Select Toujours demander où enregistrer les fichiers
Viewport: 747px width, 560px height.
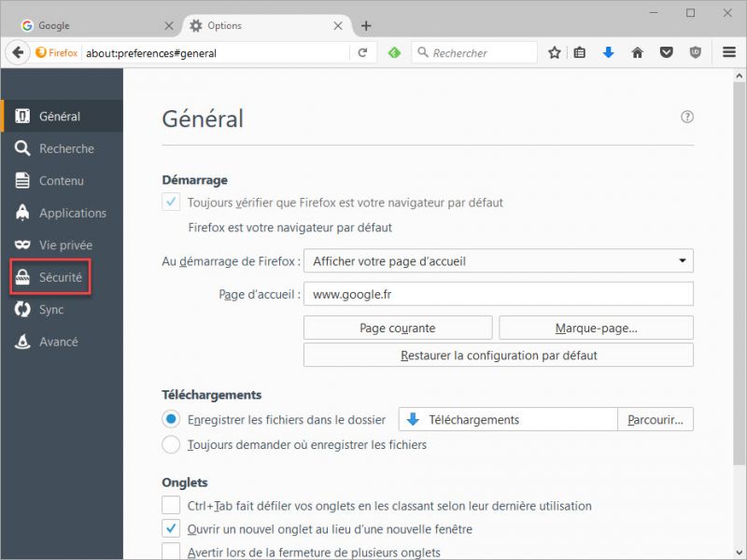(x=171, y=445)
